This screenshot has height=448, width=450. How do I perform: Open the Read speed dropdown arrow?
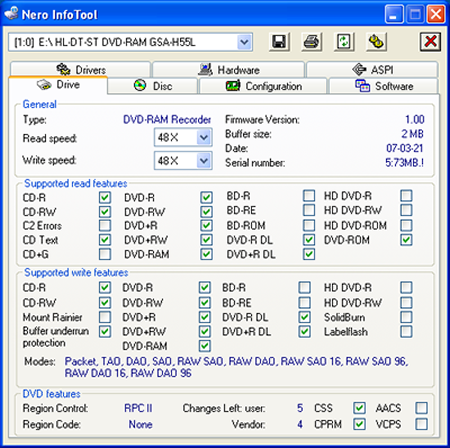[204, 137]
